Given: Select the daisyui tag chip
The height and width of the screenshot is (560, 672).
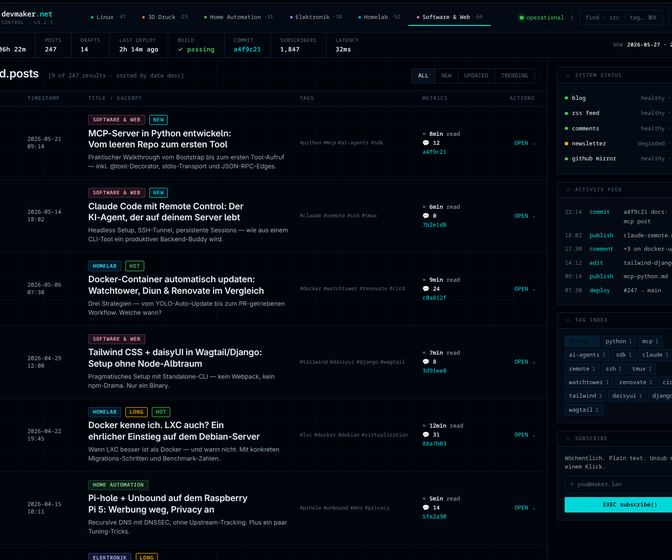Looking at the screenshot, I should [x=627, y=395].
